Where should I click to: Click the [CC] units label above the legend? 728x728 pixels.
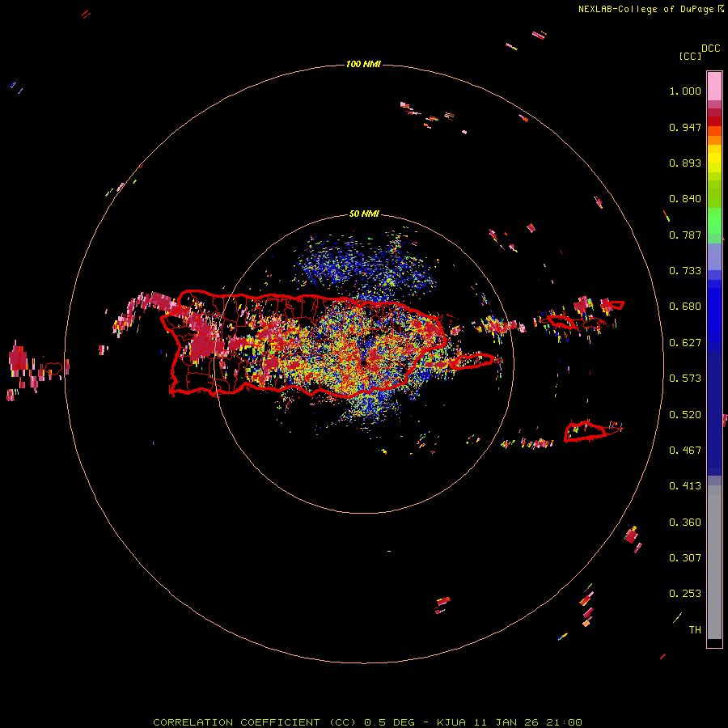pos(691,56)
